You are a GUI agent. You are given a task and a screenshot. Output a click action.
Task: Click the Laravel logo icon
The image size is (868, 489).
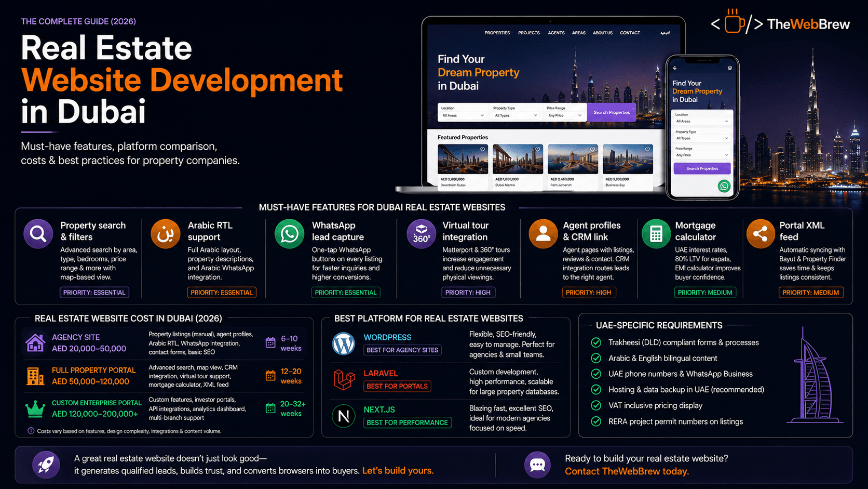pyautogui.click(x=344, y=379)
